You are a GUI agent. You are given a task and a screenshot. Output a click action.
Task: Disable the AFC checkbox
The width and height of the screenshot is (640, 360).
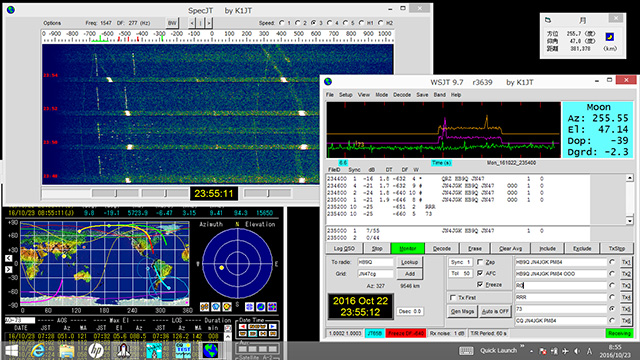pos(480,273)
